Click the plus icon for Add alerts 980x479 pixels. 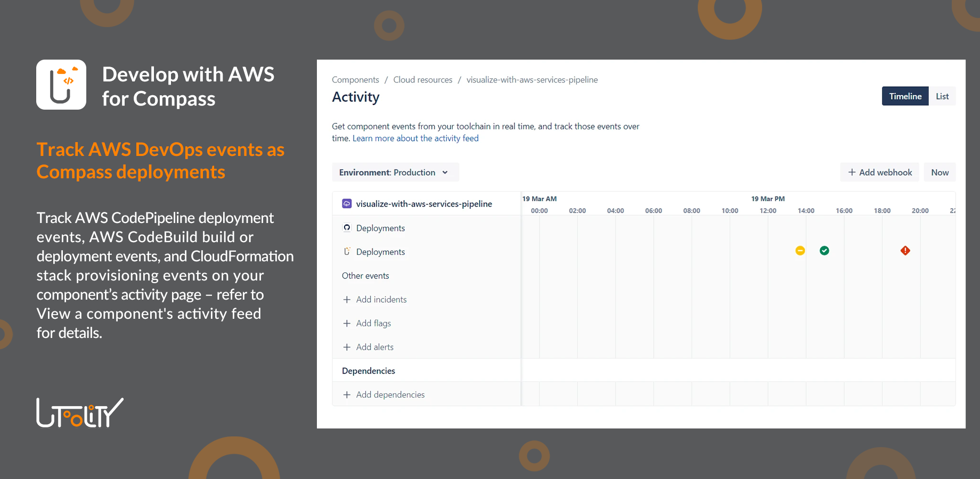pyautogui.click(x=347, y=347)
